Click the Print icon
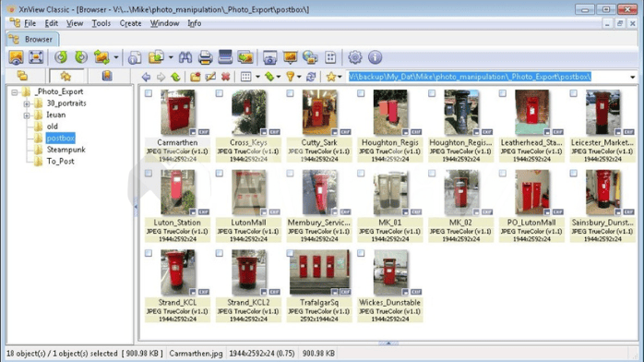 pyautogui.click(x=205, y=57)
